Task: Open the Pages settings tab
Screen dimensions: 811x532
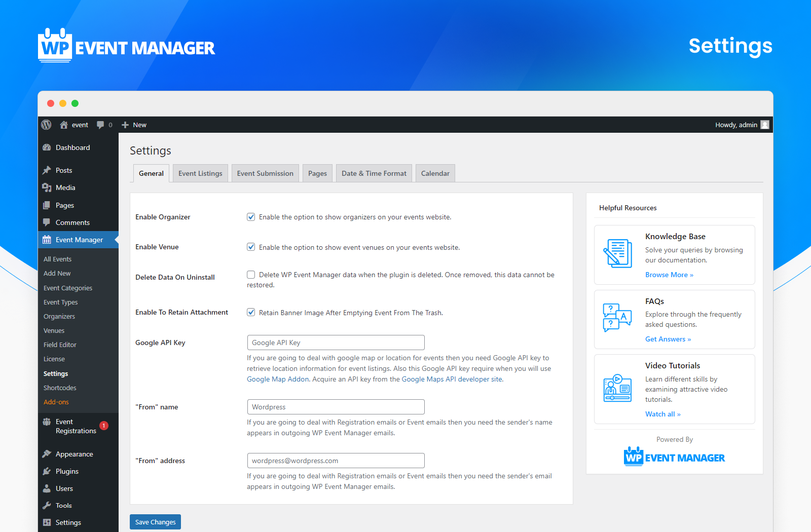Action: click(x=317, y=173)
